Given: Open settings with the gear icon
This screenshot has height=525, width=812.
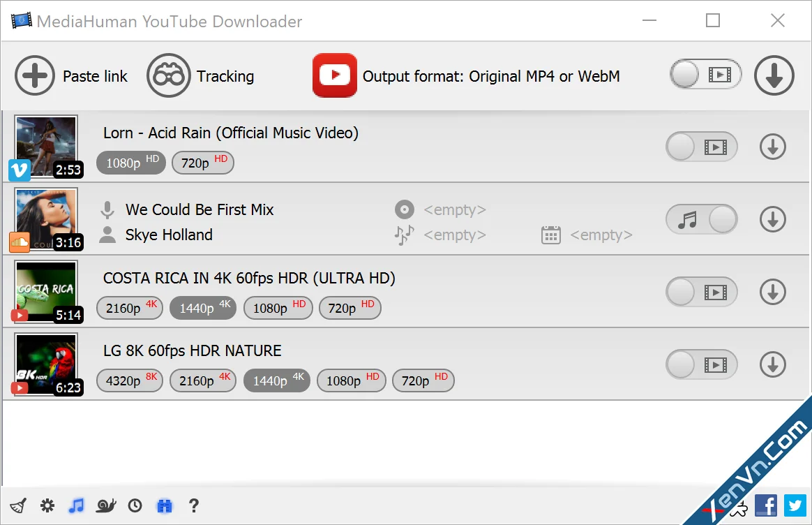Looking at the screenshot, I should 47,505.
